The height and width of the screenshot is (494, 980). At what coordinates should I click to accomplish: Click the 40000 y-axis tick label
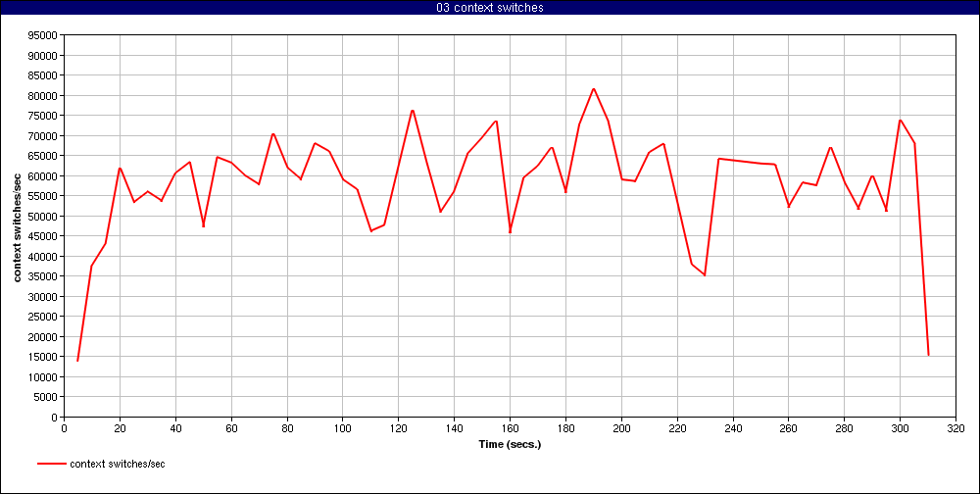coord(44,257)
